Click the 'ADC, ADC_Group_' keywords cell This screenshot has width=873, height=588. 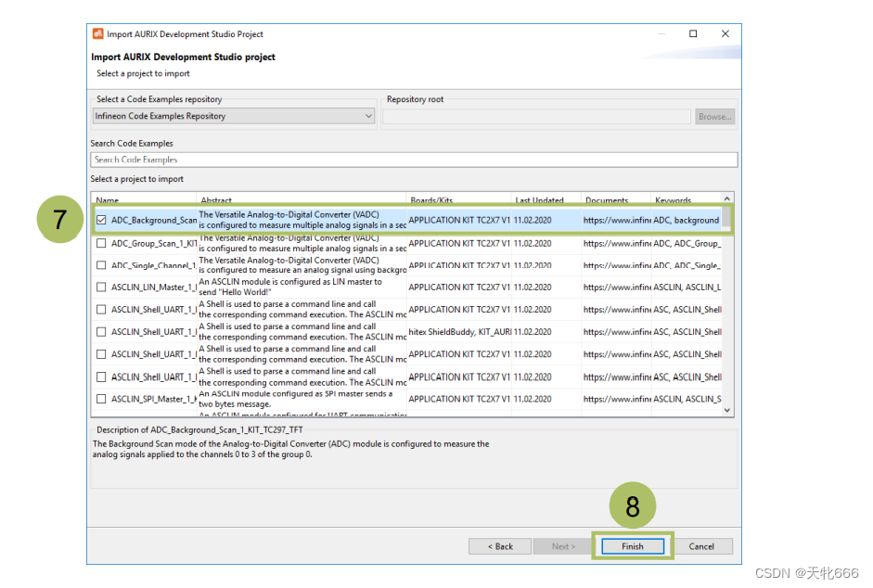(687, 243)
